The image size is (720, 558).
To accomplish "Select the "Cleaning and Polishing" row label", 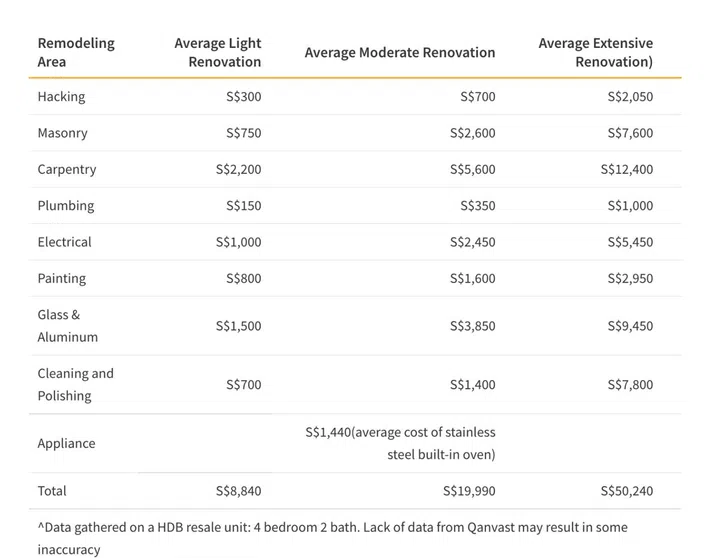I will pyautogui.click(x=76, y=385).
